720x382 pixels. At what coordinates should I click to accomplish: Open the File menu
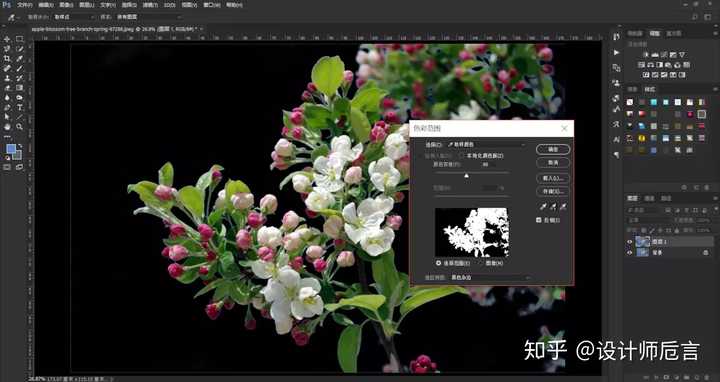pos(24,5)
